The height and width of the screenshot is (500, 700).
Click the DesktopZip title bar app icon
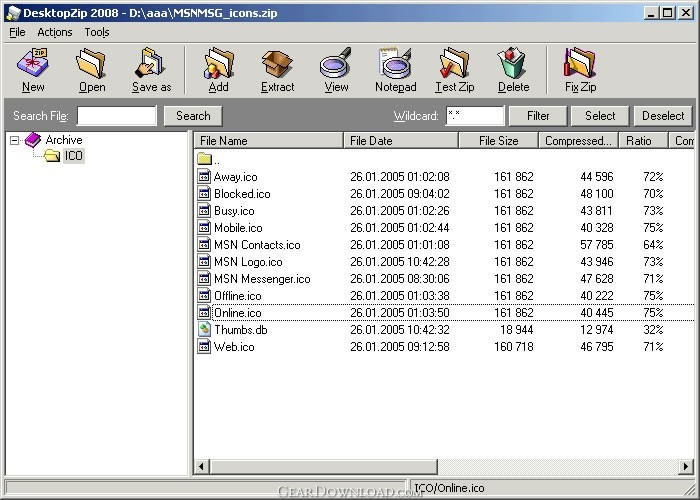13,13
